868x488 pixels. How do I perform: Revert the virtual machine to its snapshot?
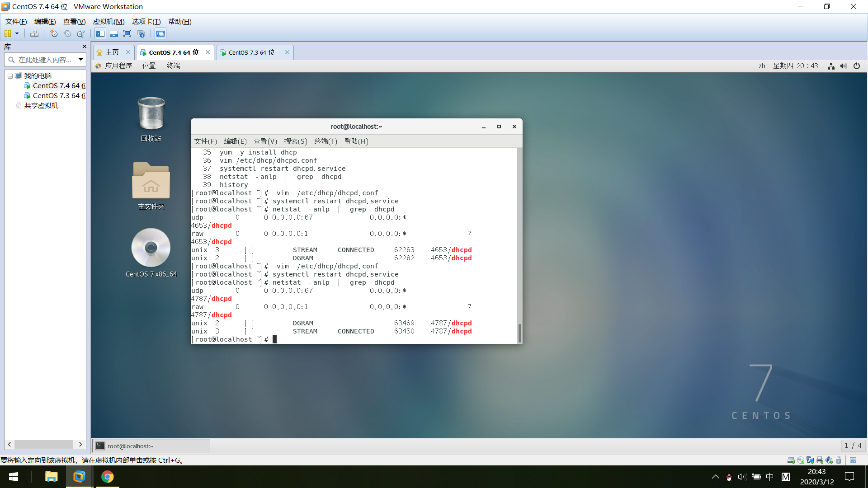[67, 33]
